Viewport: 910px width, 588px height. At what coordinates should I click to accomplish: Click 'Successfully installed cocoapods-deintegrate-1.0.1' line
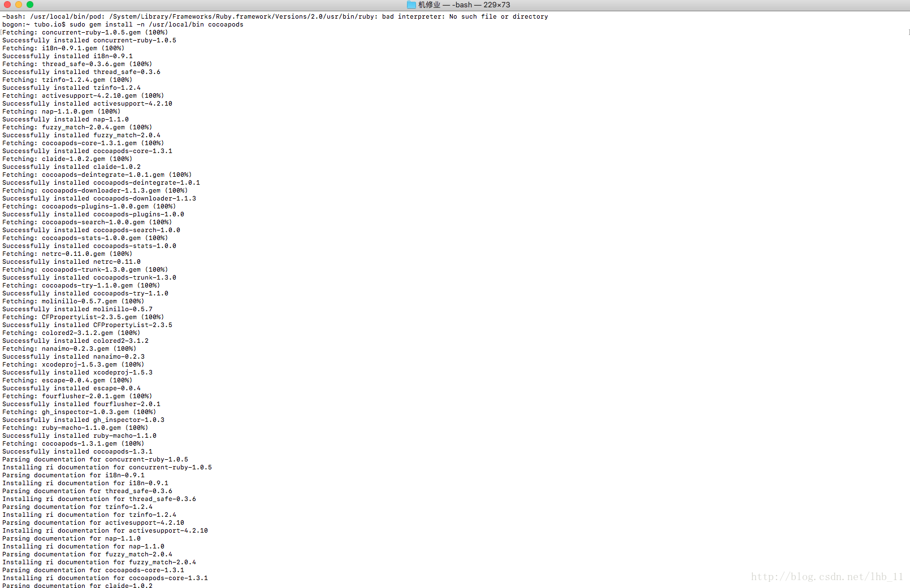[101, 182]
